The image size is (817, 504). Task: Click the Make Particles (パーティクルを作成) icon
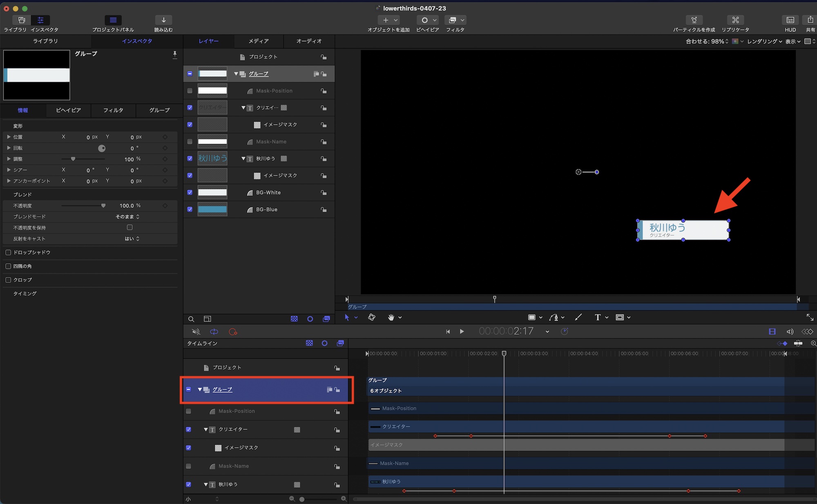[694, 20]
